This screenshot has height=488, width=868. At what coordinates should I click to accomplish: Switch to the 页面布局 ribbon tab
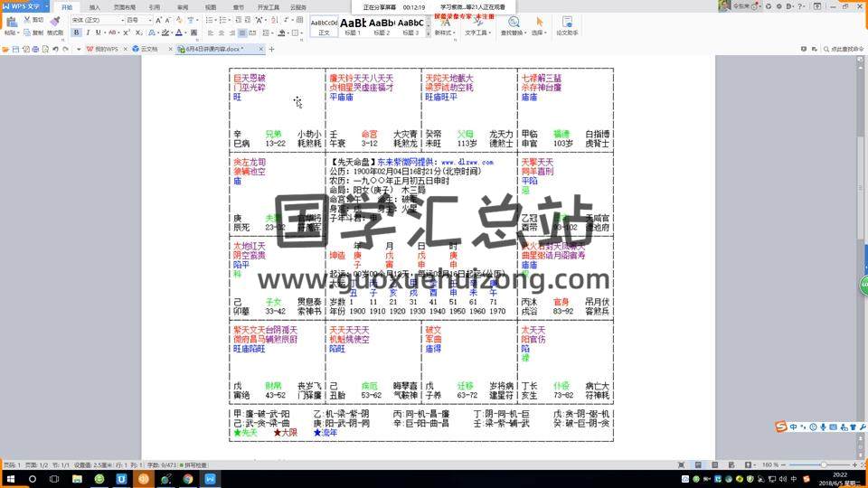(125, 6)
